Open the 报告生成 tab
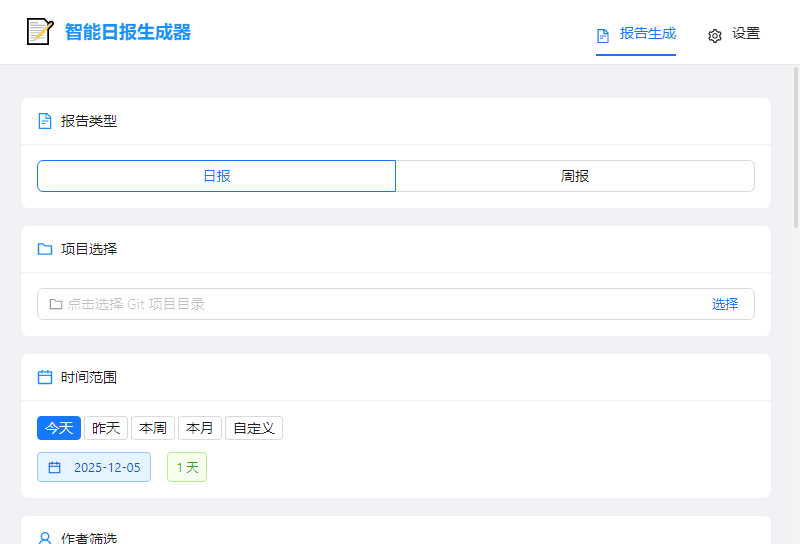 click(x=647, y=34)
